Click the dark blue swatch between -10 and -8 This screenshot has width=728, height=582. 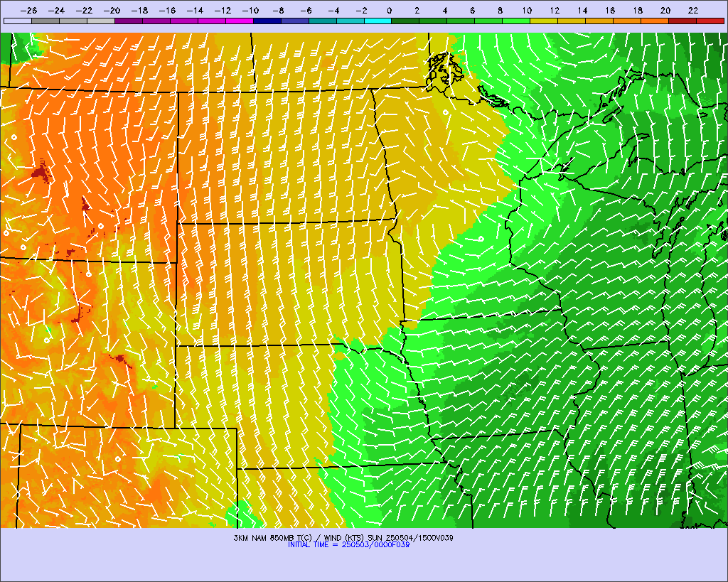[x=267, y=21]
